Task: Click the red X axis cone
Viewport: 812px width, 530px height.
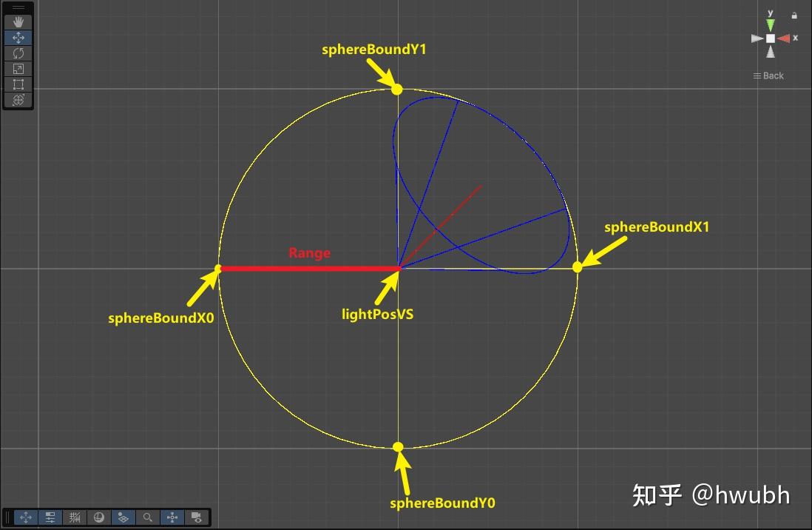Action: point(783,38)
